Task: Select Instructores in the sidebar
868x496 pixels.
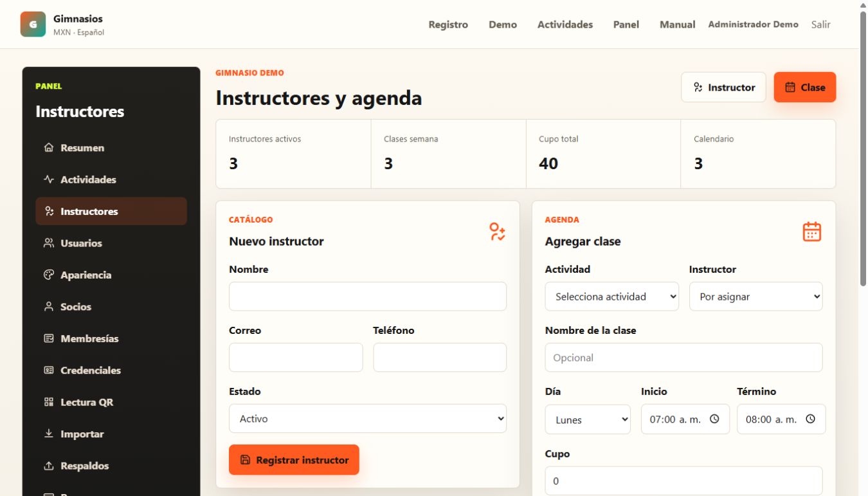Action: pos(111,211)
